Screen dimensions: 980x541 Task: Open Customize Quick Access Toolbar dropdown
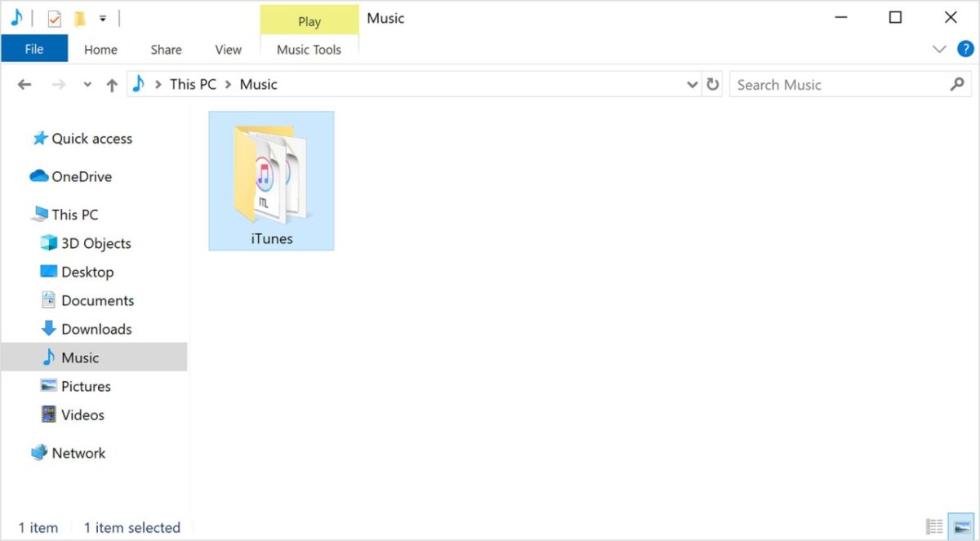point(103,19)
